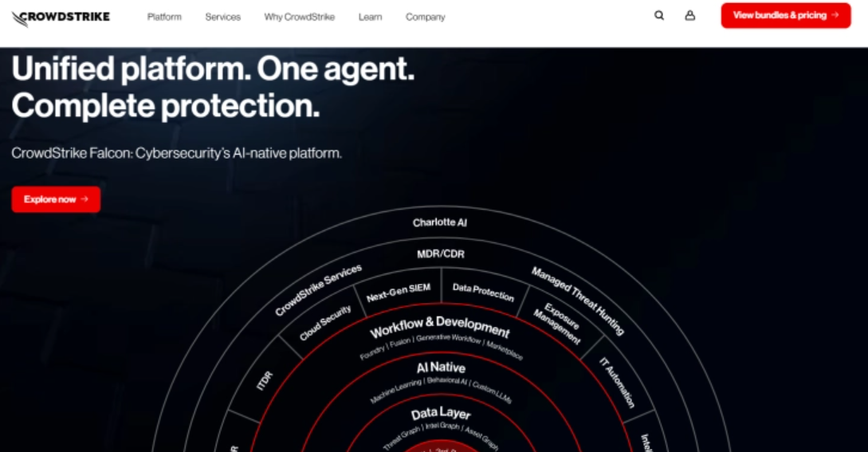
Task: Click the AI Native layer label
Action: click(442, 367)
